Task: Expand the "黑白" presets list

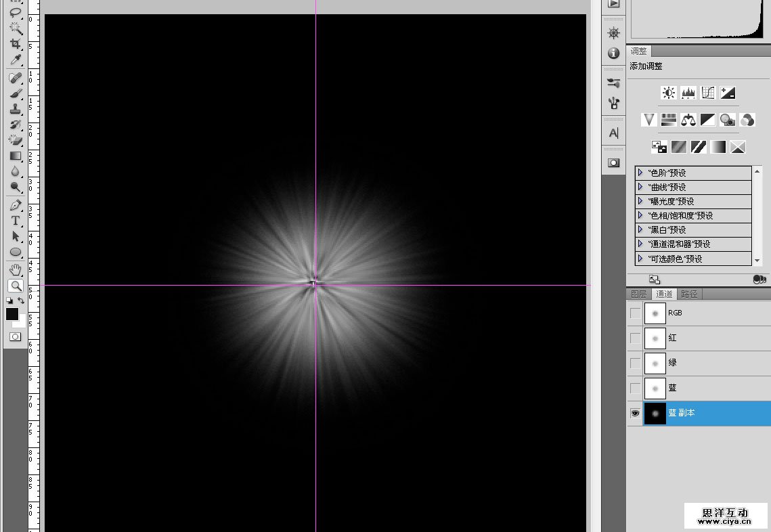Action: tap(640, 230)
